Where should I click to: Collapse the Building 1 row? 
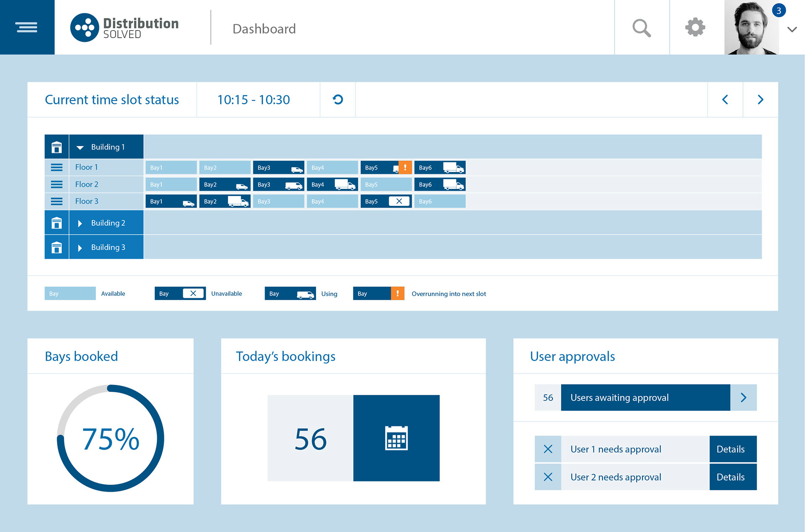tap(80, 148)
